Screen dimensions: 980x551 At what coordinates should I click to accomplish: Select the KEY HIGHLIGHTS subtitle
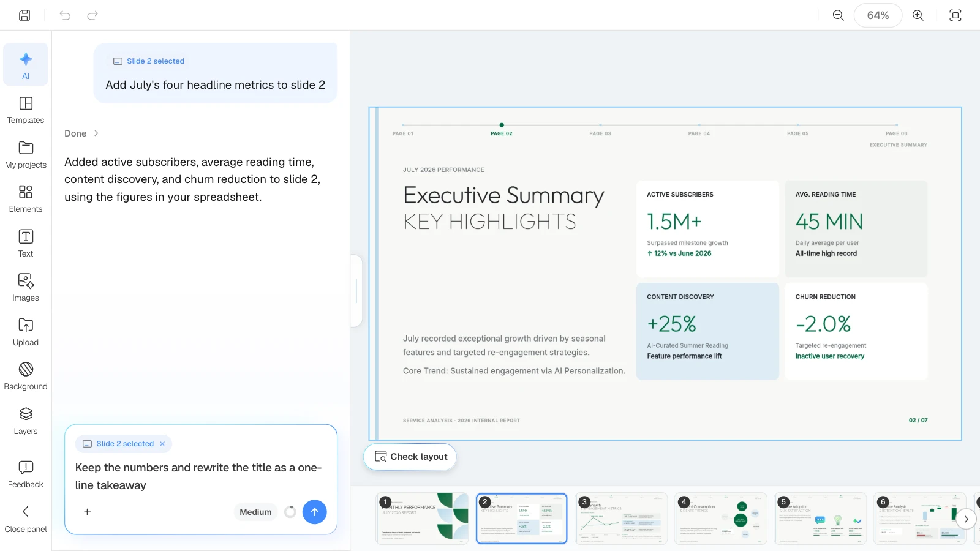tap(489, 222)
